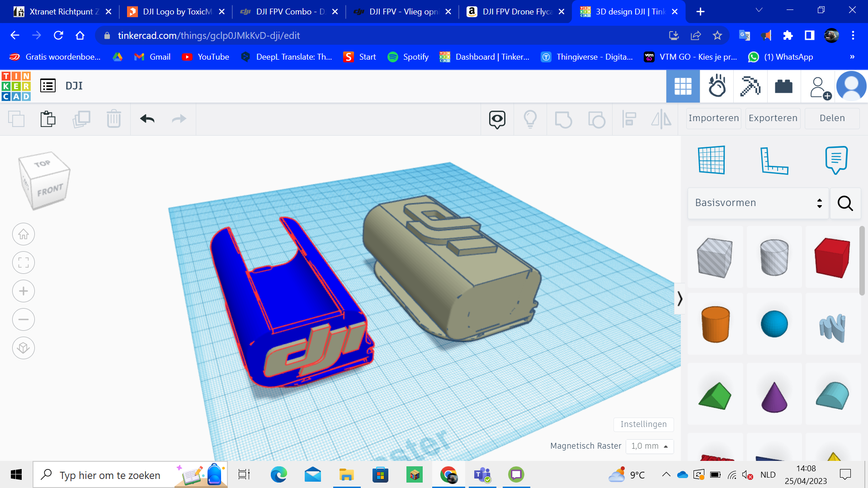868x488 pixels.
Task: Select the Ruler tool
Action: 774,160
